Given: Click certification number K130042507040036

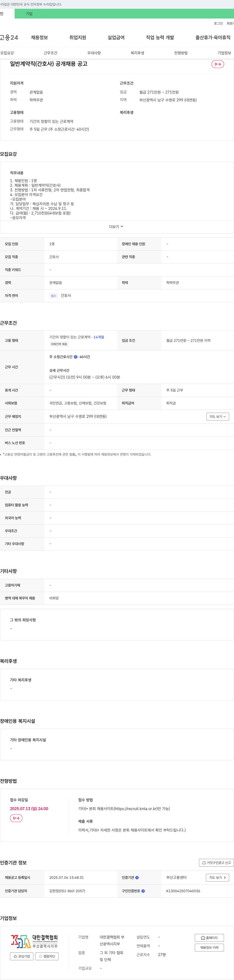Looking at the screenshot, I should click(x=183, y=891).
